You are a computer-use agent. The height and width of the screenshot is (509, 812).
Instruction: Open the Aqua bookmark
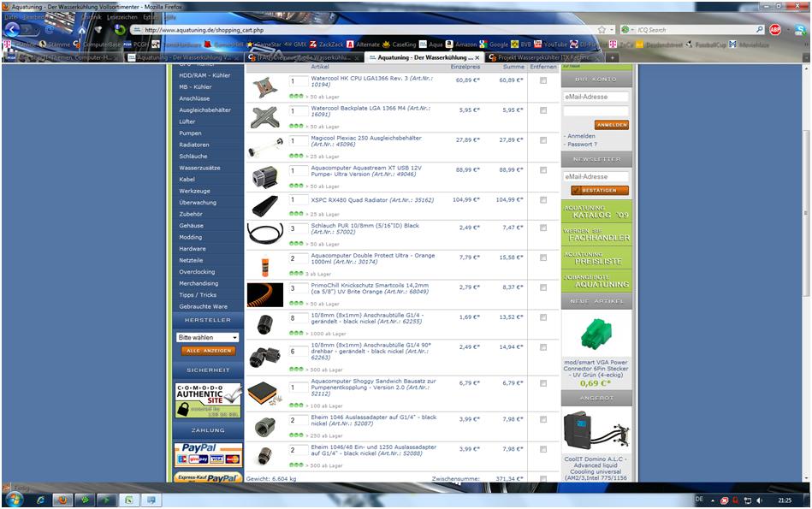(431, 44)
